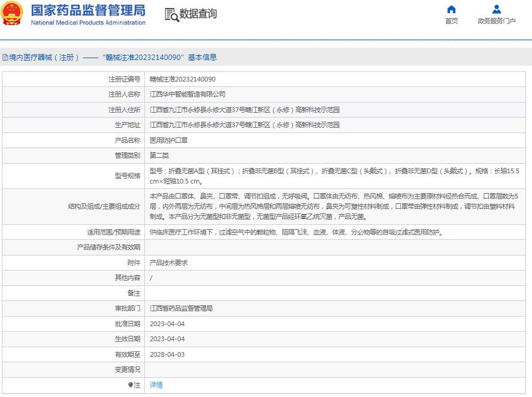Click the 生产地址 label

127,125
